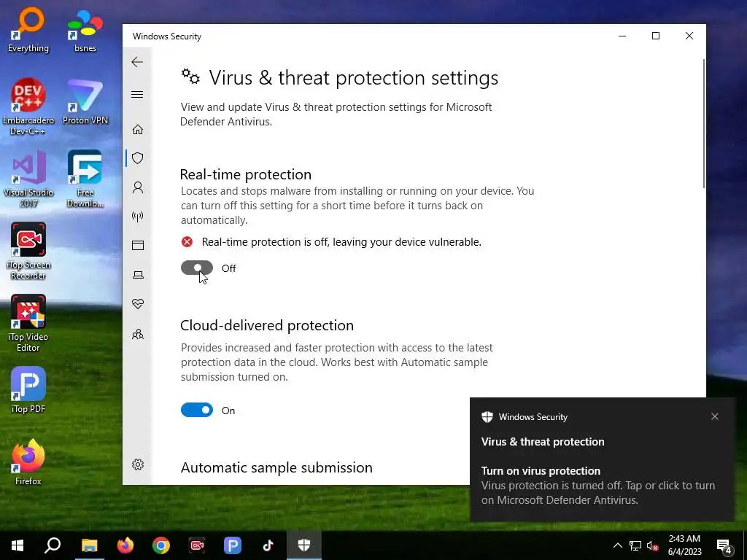Select Virus & threat protection shield icon

click(x=138, y=158)
